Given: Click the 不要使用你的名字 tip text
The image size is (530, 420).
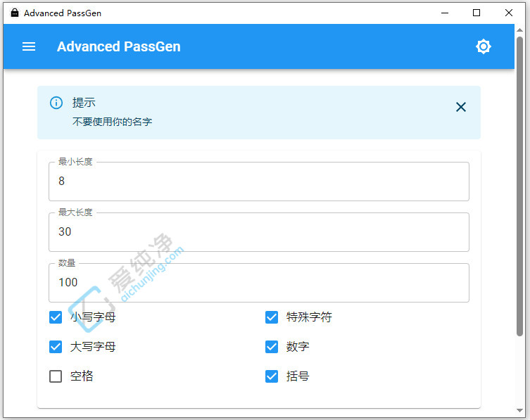Looking at the screenshot, I should point(112,122).
